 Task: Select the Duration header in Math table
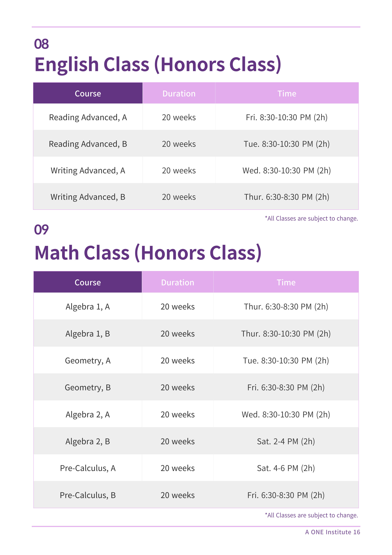(178, 282)
